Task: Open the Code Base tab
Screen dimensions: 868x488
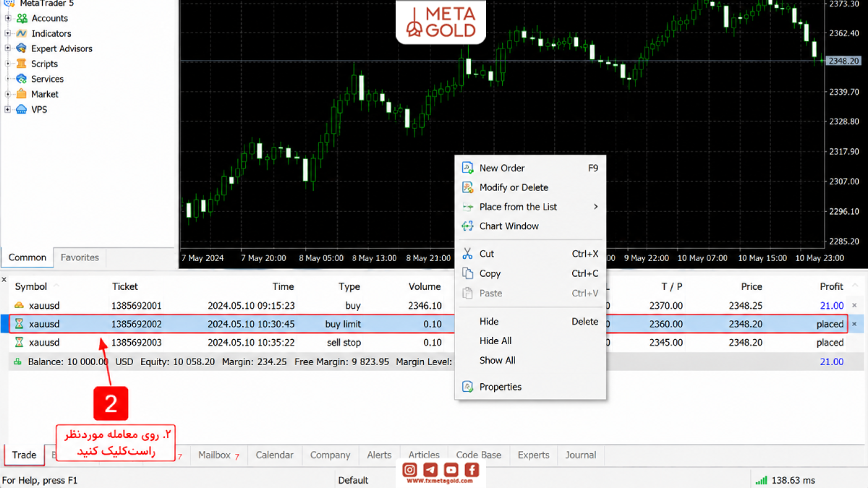Action: coord(479,455)
